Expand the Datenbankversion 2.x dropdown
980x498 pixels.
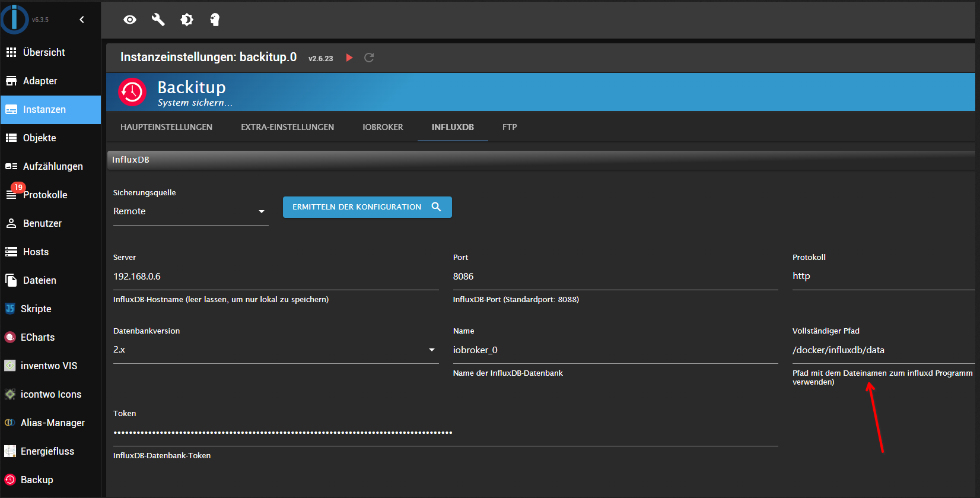pos(276,350)
